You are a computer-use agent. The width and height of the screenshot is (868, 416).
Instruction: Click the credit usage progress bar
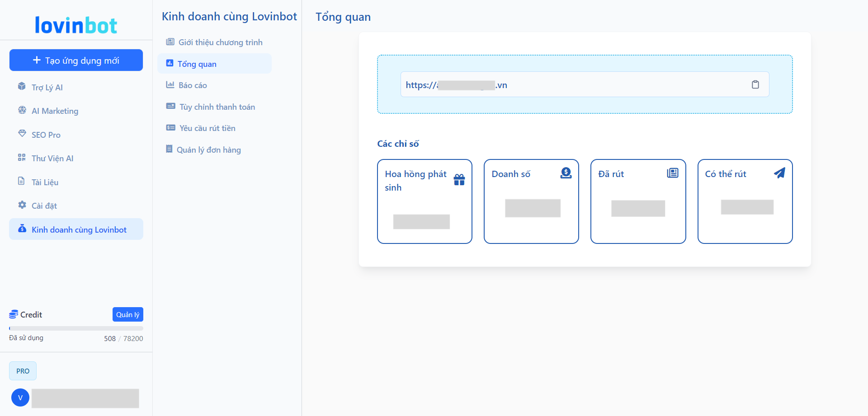pyautogui.click(x=76, y=328)
